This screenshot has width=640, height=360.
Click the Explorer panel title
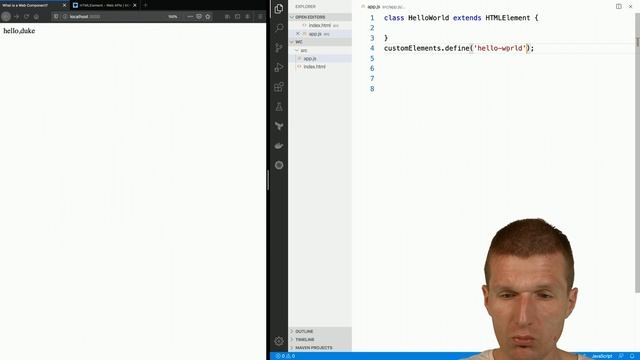click(305, 7)
